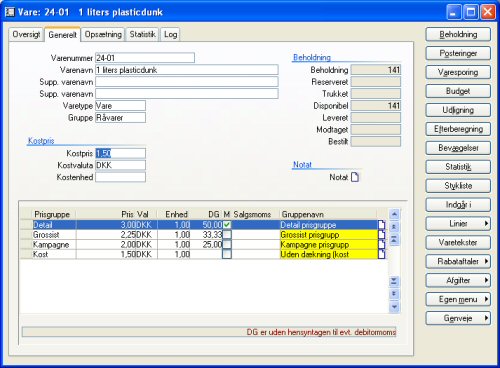This screenshot has width=500, height=368.
Task: Click the DG value 33,33
Action: pyautogui.click(x=212, y=235)
